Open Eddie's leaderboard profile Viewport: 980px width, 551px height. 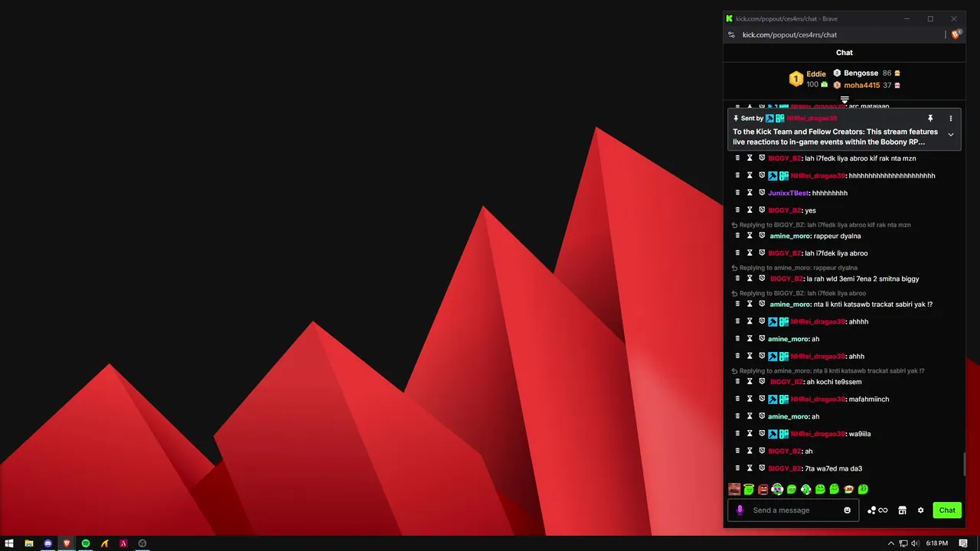point(815,74)
